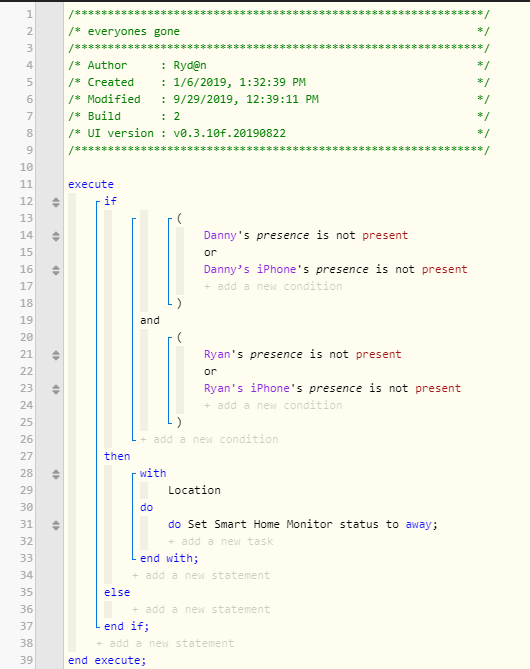This screenshot has width=530, height=669.
Task: Click the reorder handle on line 12
Action: 56,202
